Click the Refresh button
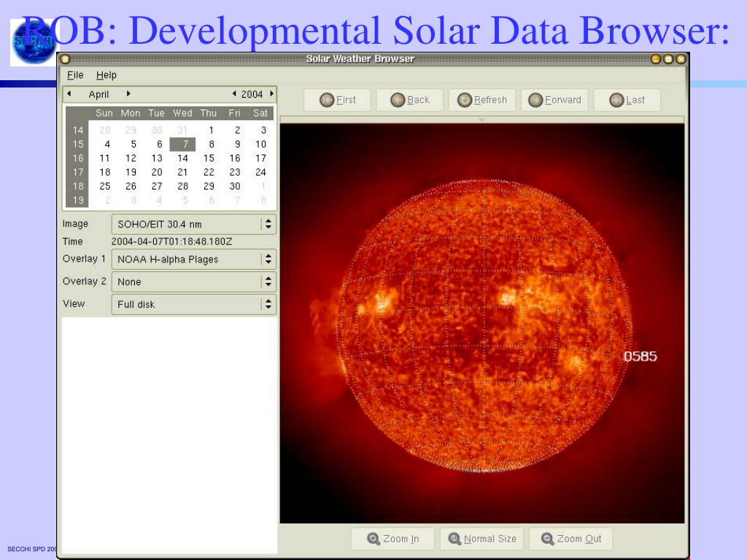This screenshot has height=560, width=747. 482,100
